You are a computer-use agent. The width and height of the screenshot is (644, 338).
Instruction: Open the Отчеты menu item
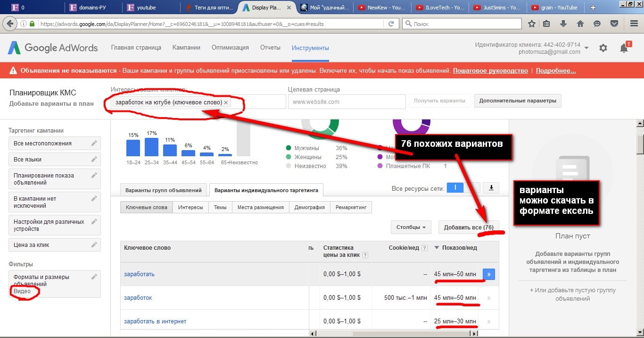pos(270,48)
